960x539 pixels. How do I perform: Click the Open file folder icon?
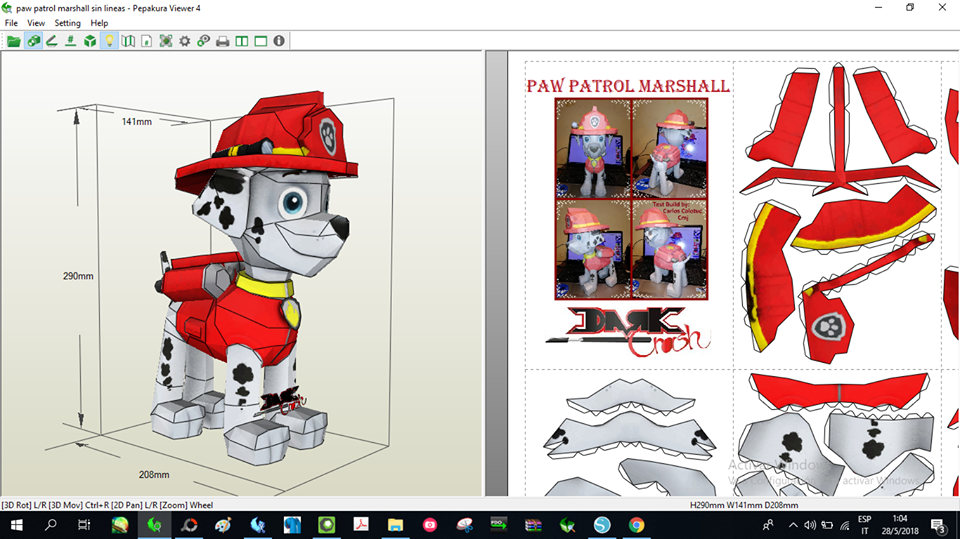tap(13, 41)
